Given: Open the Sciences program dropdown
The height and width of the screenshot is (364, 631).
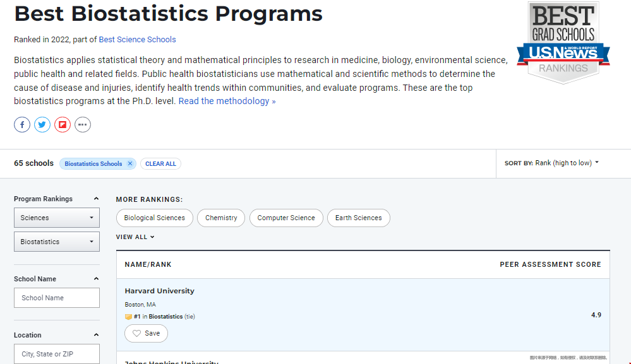Looking at the screenshot, I should 57,218.
